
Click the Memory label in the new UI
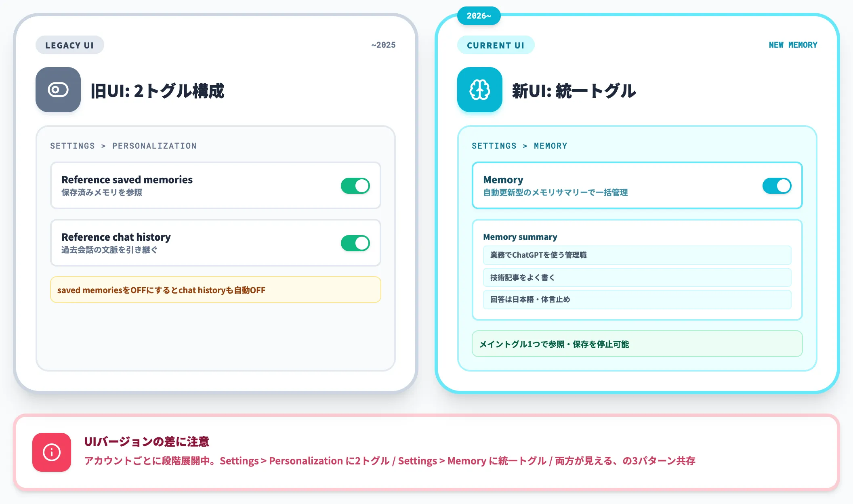click(x=503, y=180)
